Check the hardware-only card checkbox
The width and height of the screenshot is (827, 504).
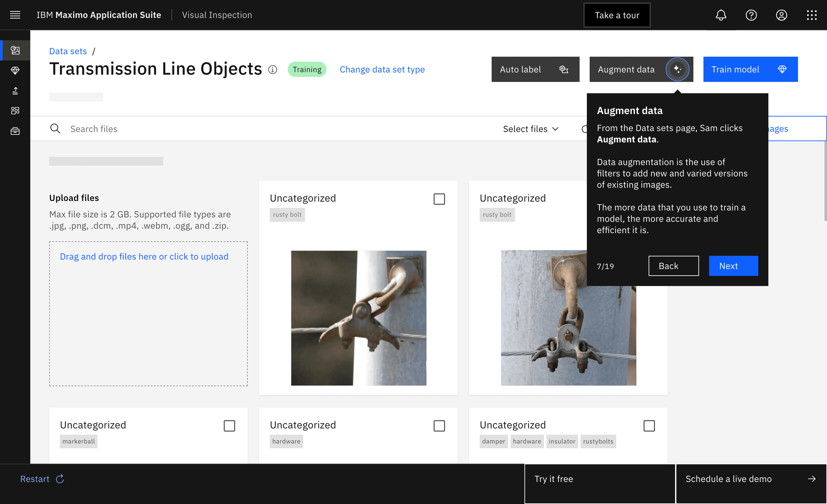439,426
